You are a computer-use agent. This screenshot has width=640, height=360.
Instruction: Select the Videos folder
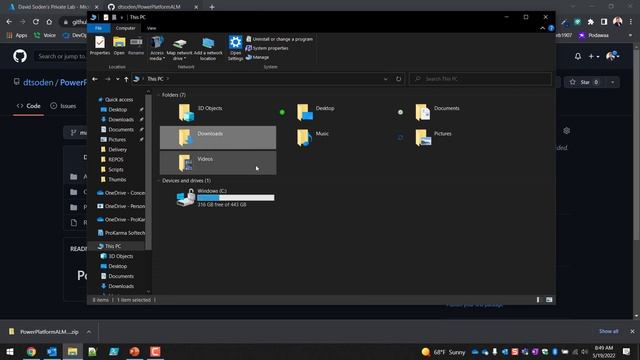(x=218, y=163)
